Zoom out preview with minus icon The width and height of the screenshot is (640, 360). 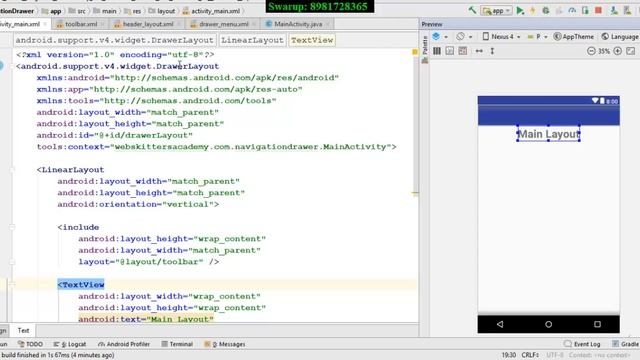coord(591,51)
